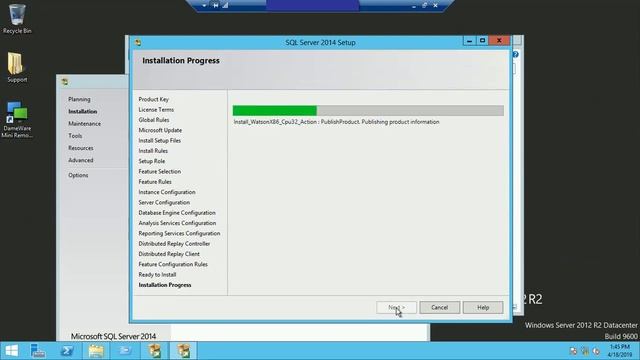
Task: Switch to first SQL Server setup taskbar icon
Action: [x=155, y=351]
